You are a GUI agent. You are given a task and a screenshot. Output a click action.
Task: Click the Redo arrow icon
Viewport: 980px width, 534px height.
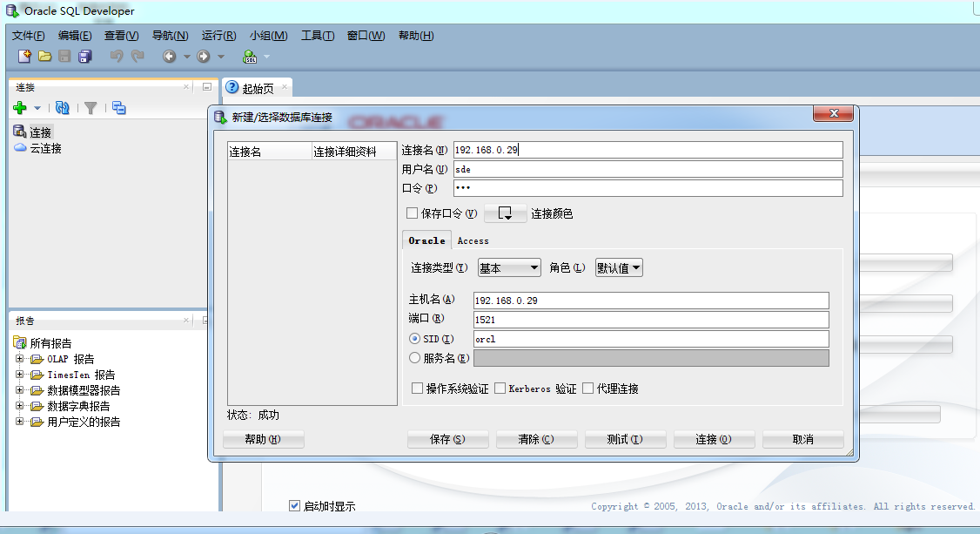coord(137,56)
